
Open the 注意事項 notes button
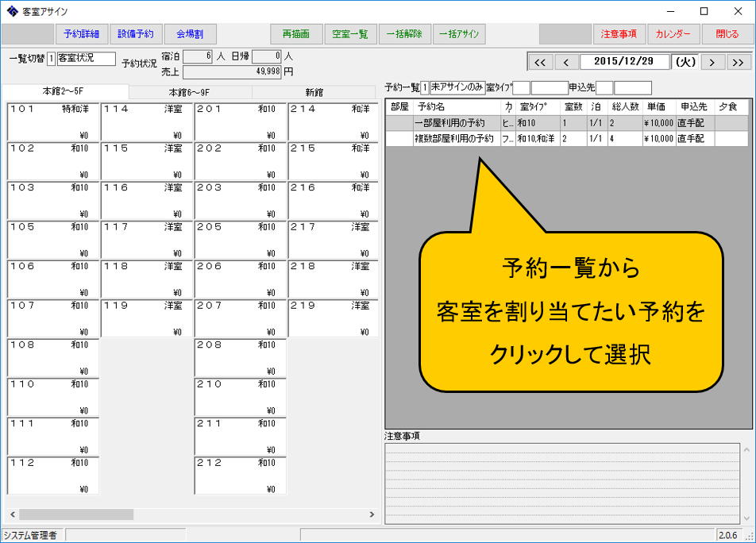point(619,34)
